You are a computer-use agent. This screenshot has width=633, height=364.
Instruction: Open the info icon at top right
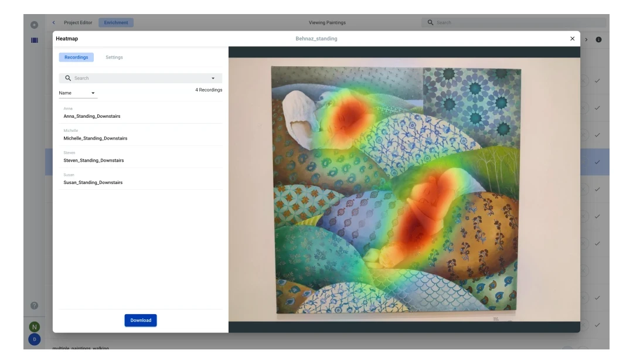click(598, 39)
